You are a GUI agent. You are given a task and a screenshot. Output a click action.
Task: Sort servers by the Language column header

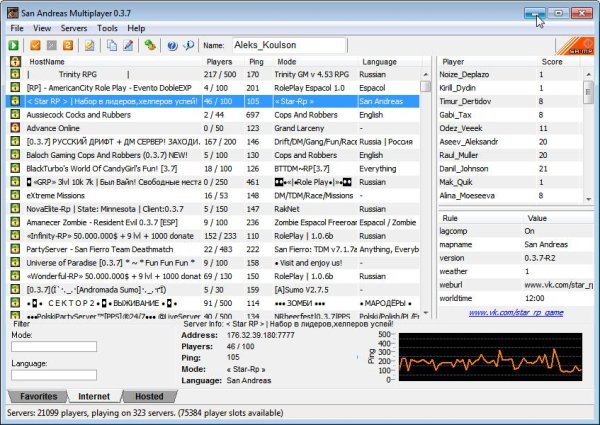tap(390, 62)
